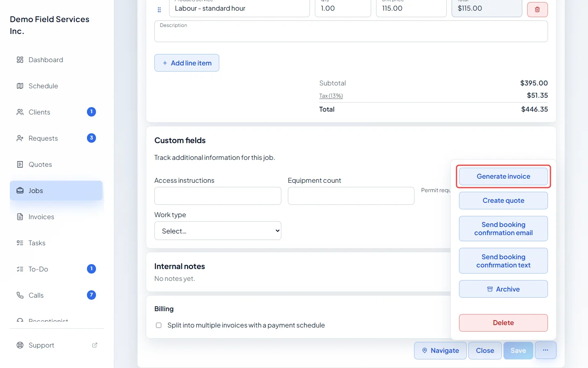Click the Invoices file icon in sidebar

pyautogui.click(x=20, y=217)
